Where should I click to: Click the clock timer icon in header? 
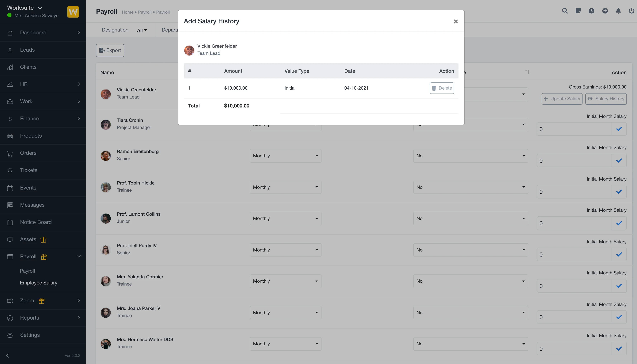591,11
